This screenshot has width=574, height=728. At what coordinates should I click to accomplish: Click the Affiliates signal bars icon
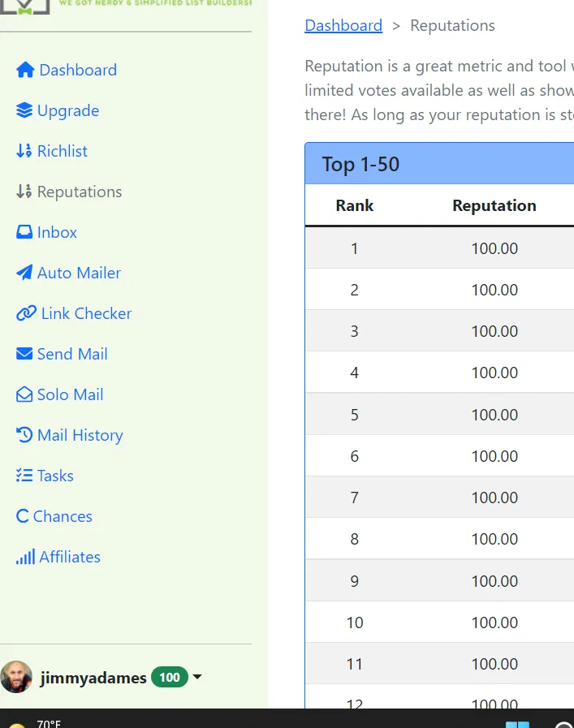tap(25, 557)
